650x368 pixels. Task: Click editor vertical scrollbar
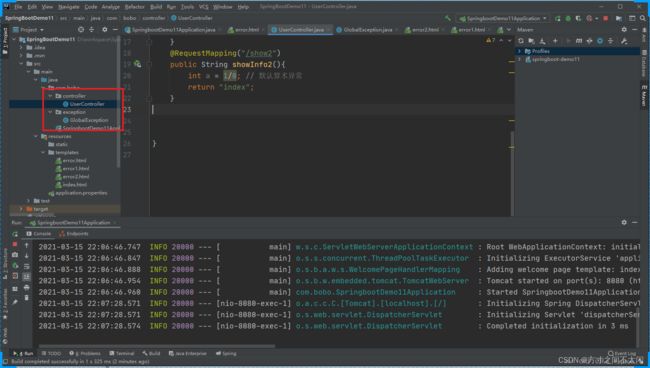[512, 173]
